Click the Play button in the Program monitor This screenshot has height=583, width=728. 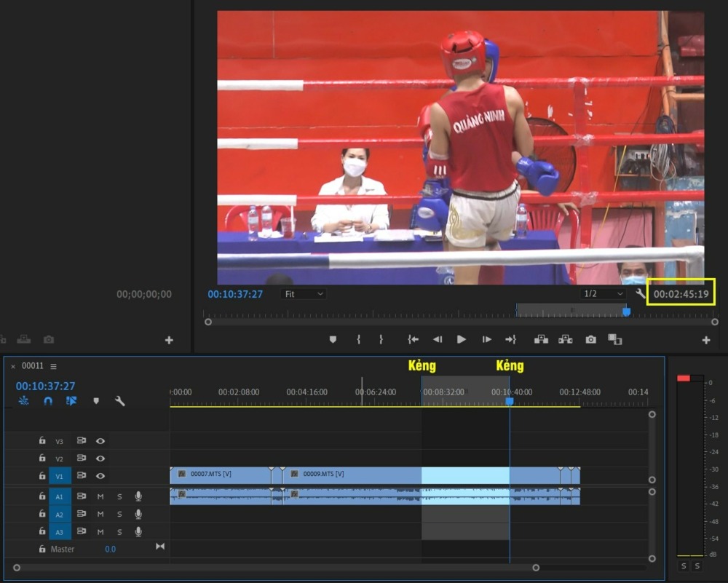[x=461, y=339]
